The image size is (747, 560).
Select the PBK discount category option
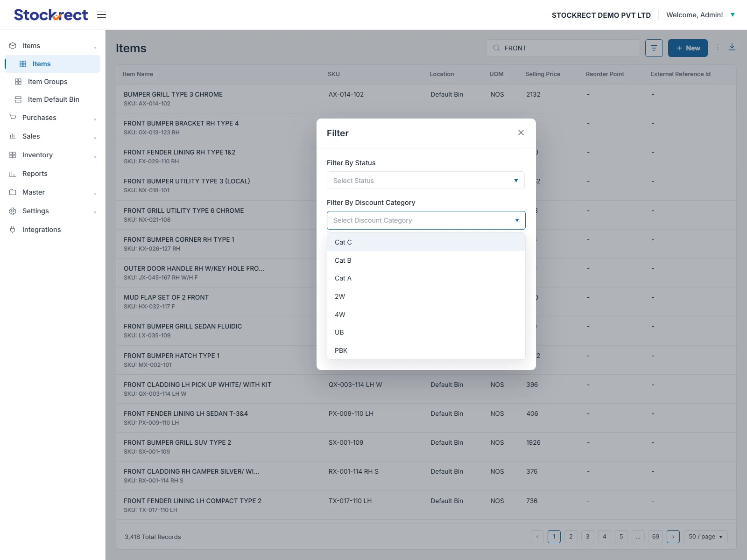pyautogui.click(x=426, y=350)
